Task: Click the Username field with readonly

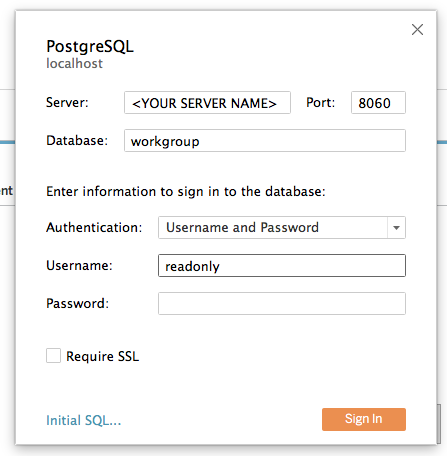Action: (x=282, y=266)
